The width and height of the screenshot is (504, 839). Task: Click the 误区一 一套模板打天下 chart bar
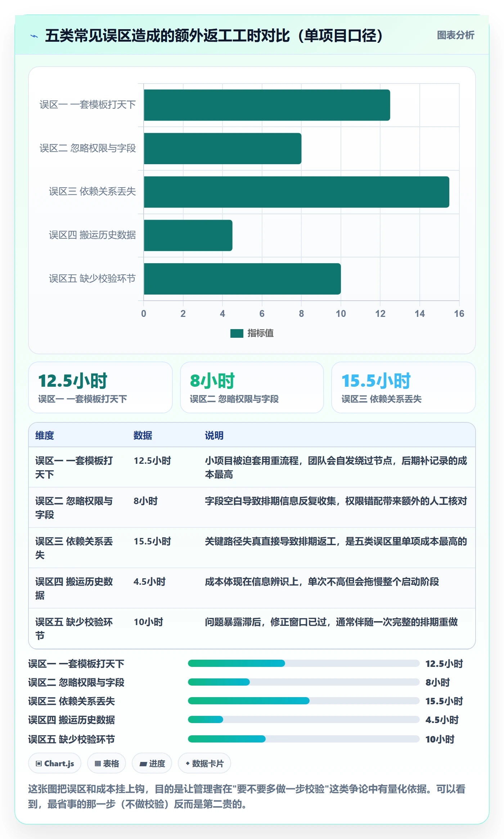point(267,105)
